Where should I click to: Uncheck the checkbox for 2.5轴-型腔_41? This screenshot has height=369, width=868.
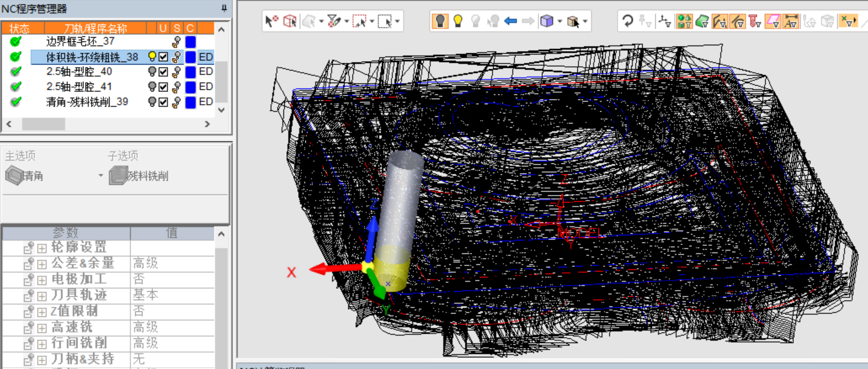(163, 87)
